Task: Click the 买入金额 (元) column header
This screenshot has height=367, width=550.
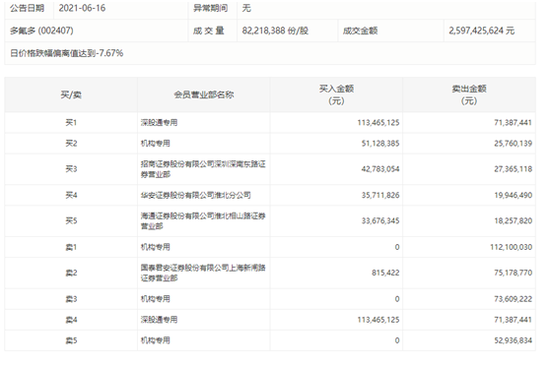Action: click(x=336, y=95)
